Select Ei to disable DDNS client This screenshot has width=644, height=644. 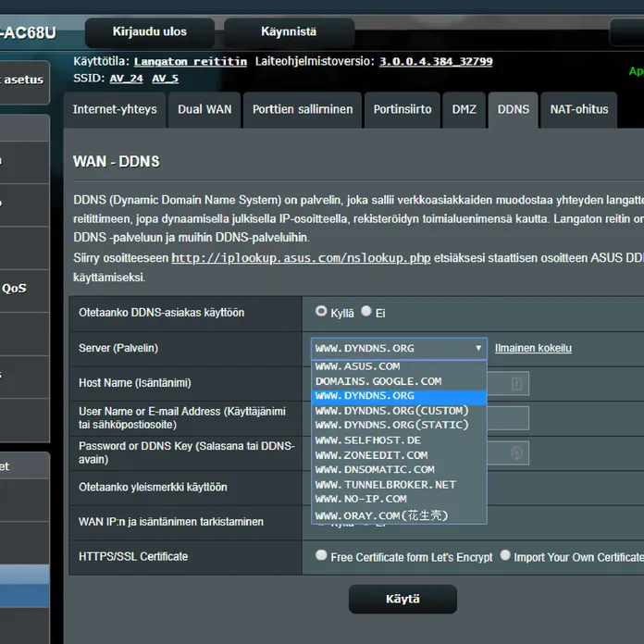pyautogui.click(x=366, y=312)
